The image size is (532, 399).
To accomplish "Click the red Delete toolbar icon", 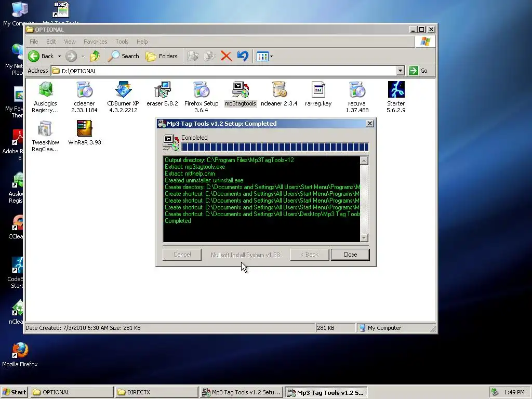I will coord(226,56).
